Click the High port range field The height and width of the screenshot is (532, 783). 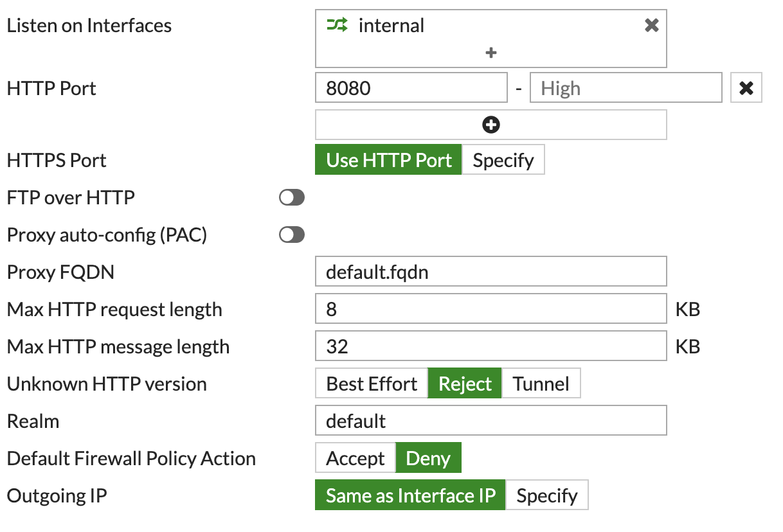click(x=625, y=87)
